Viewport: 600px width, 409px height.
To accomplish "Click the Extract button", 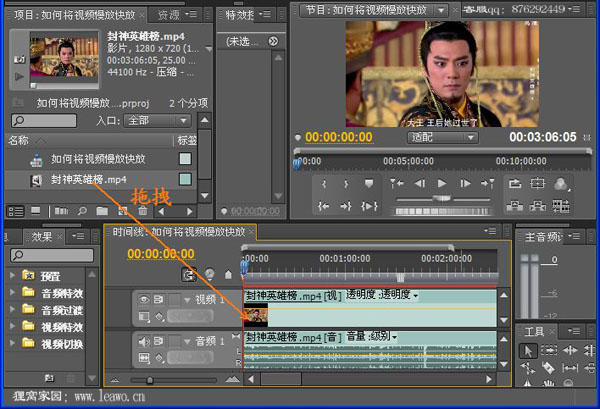I will 538,206.
